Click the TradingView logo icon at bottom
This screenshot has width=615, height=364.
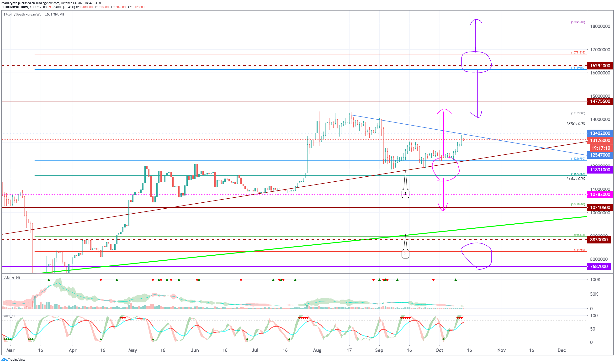4,360
